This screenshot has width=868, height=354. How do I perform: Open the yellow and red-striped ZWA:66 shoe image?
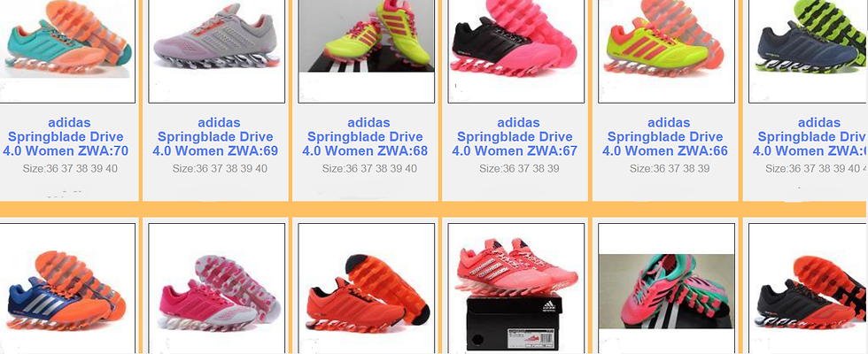[x=666, y=51]
